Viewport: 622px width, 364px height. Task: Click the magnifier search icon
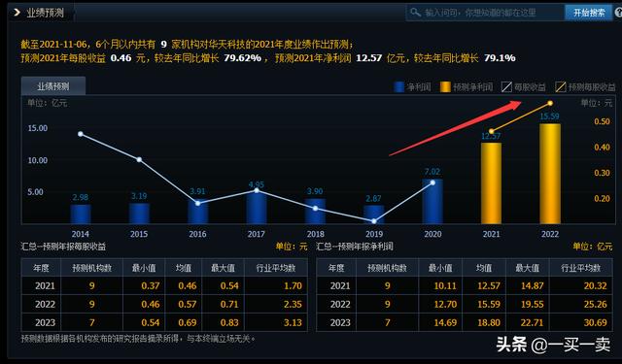click(x=415, y=13)
